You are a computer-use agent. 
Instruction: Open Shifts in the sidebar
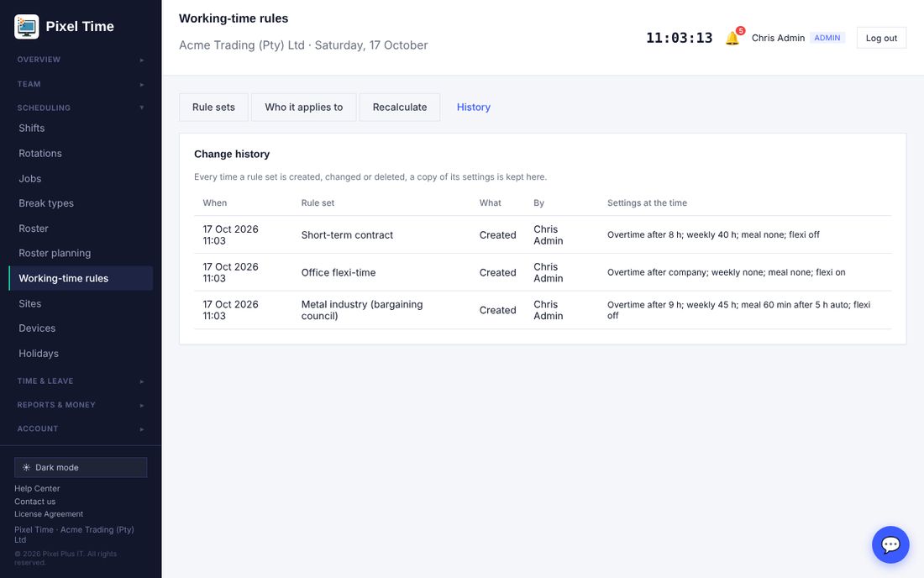[x=81, y=129]
